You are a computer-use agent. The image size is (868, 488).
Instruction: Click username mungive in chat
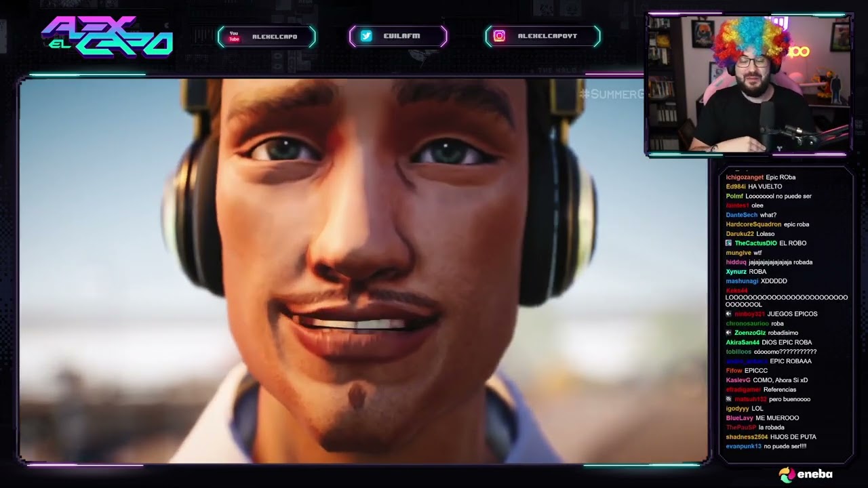[738, 253]
